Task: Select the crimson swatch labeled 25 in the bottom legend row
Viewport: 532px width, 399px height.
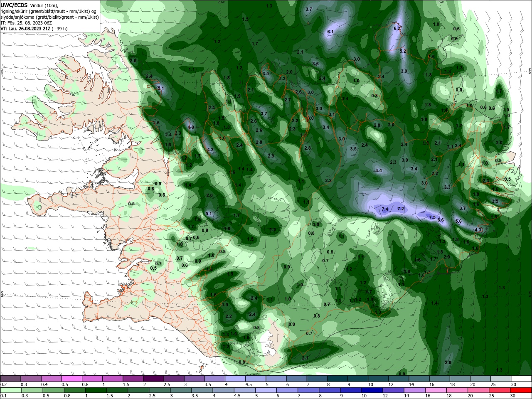Action: (500, 390)
